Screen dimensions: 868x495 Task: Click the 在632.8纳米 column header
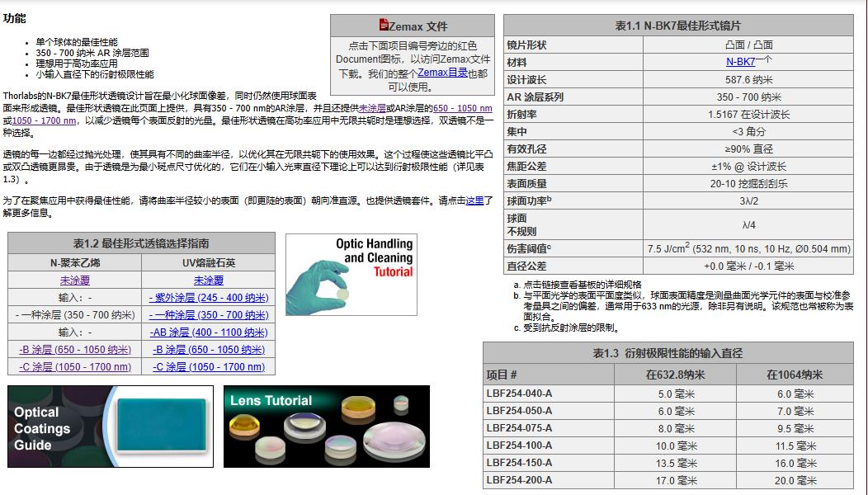point(676,375)
